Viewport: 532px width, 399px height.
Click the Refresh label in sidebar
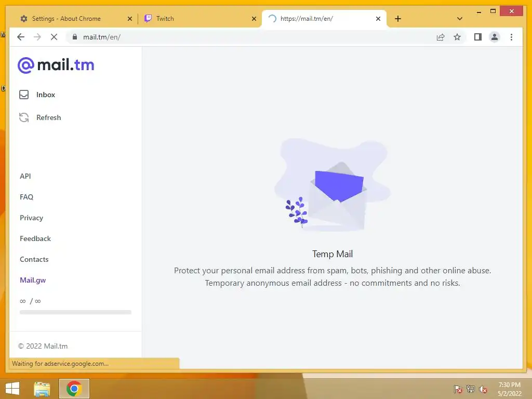click(x=48, y=117)
